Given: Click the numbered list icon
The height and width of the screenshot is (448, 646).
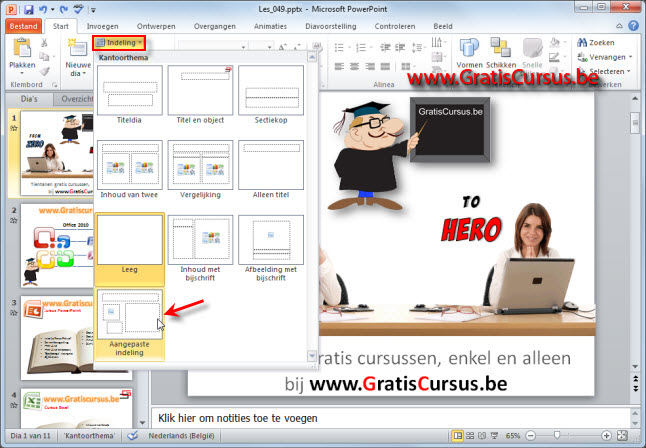Looking at the screenshot, I should coord(361,47).
